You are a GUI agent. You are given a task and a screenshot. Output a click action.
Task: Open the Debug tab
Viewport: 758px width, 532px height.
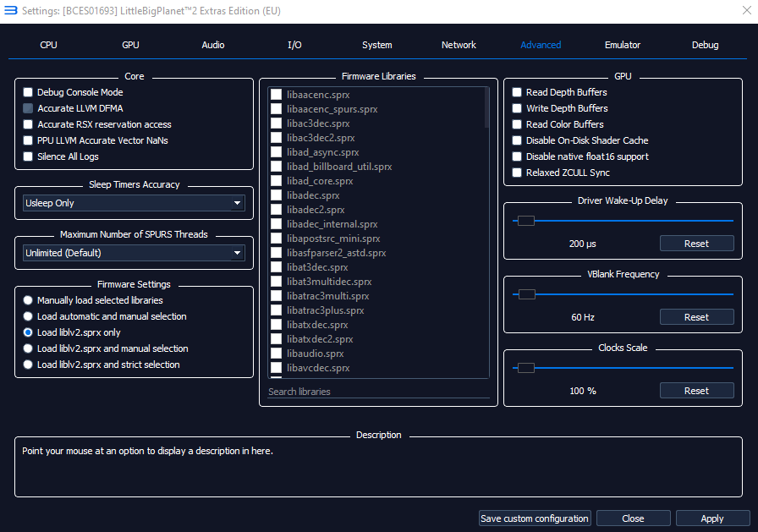[705, 45]
